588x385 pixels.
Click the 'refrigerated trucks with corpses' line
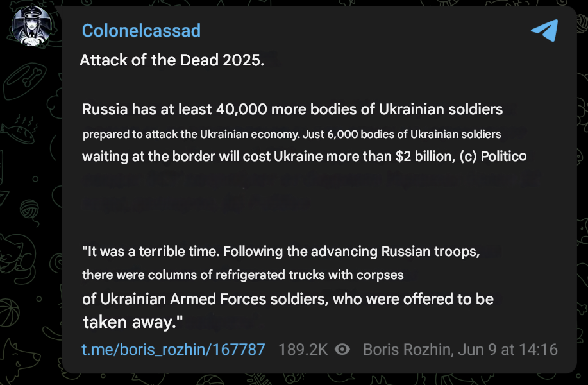243,275
